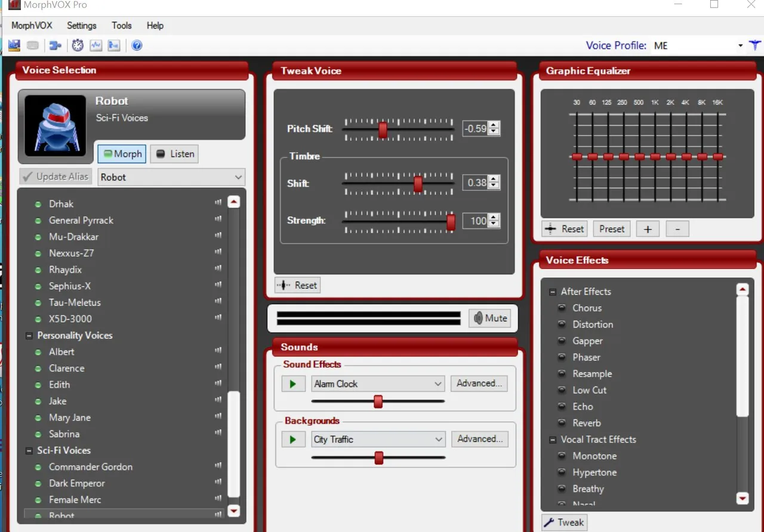Collapse the Sci-Fi Voices group
The image size is (764, 532).
(29, 451)
